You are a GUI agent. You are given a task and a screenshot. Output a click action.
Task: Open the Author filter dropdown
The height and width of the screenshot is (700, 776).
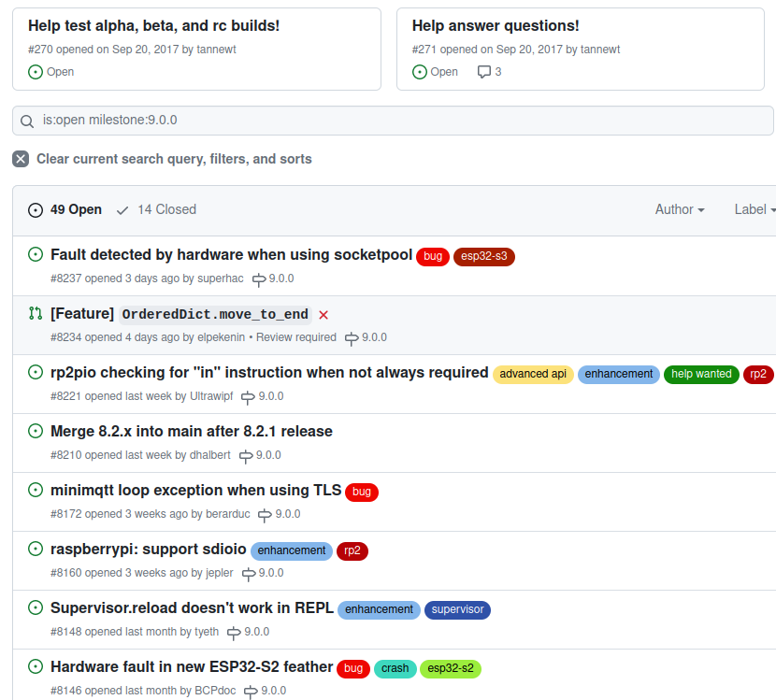coord(680,209)
